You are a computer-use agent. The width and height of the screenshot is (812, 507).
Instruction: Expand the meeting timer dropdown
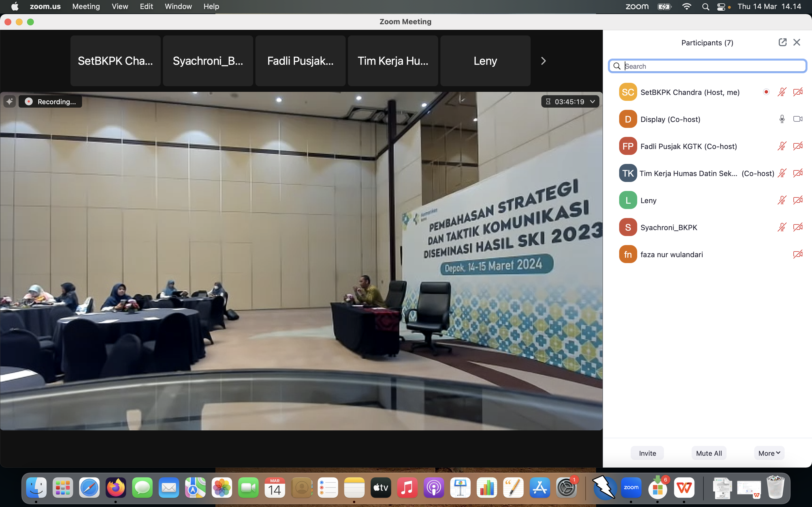(x=593, y=101)
